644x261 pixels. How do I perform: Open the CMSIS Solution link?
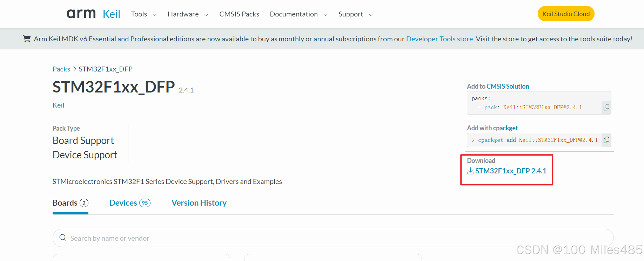coord(508,86)
